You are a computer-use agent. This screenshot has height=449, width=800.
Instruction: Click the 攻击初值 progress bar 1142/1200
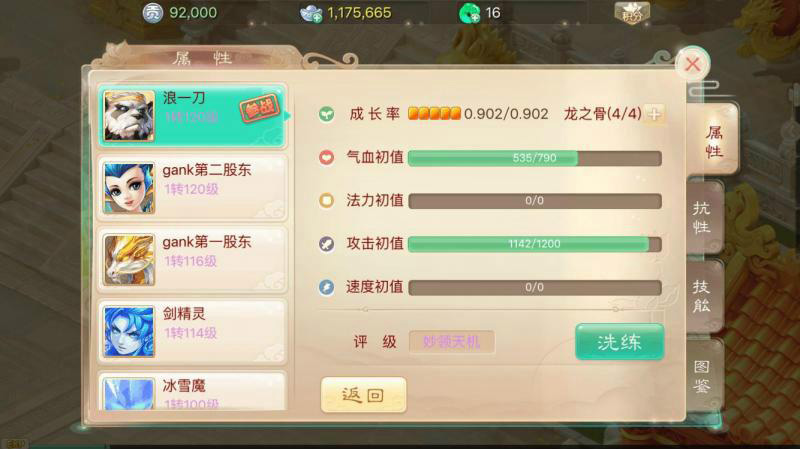point(535,244)
